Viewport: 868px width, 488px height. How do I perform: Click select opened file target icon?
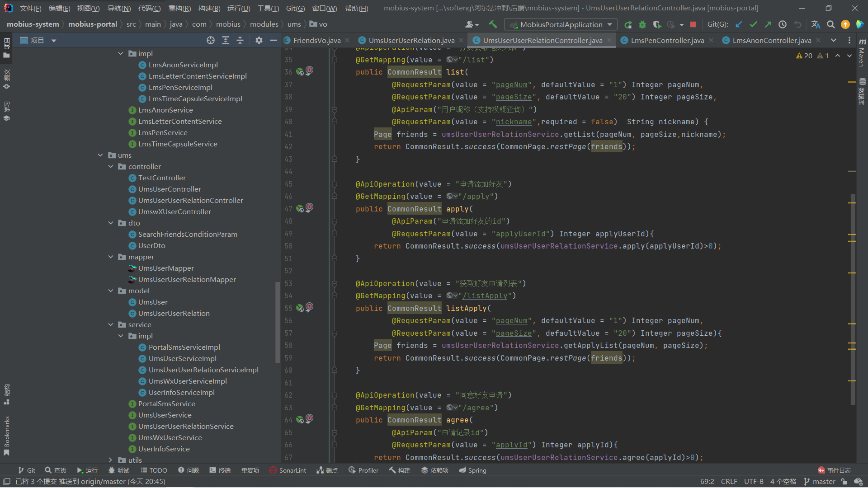click(x=211, y=40)
